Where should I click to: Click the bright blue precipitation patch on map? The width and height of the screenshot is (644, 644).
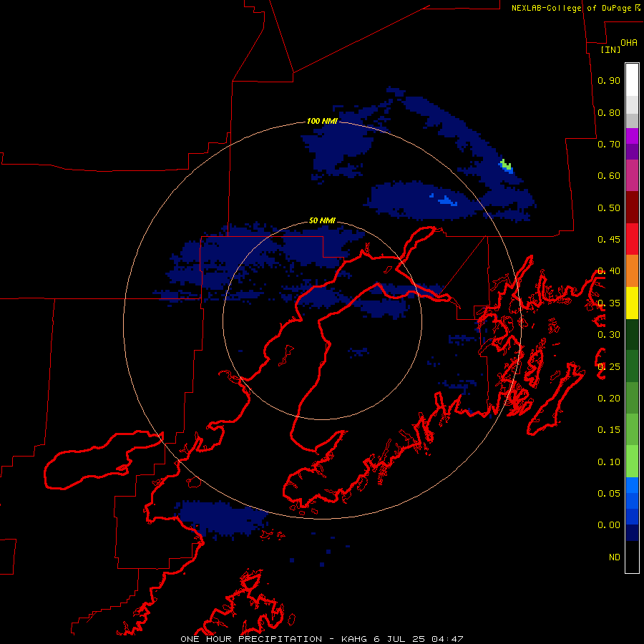[447, 201]
